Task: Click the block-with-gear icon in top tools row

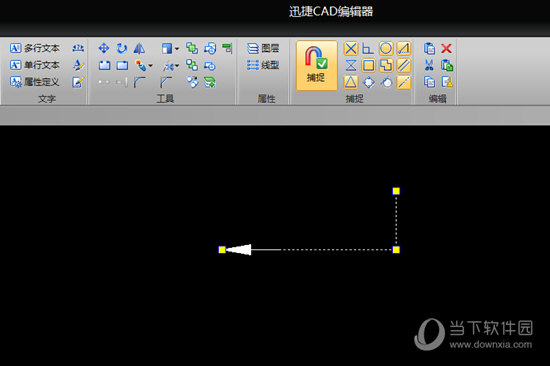Action: tap(210, 48)
